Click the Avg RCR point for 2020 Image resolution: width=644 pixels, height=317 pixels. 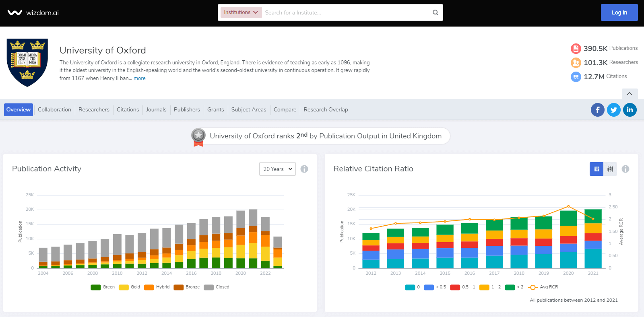pos(568,206)
